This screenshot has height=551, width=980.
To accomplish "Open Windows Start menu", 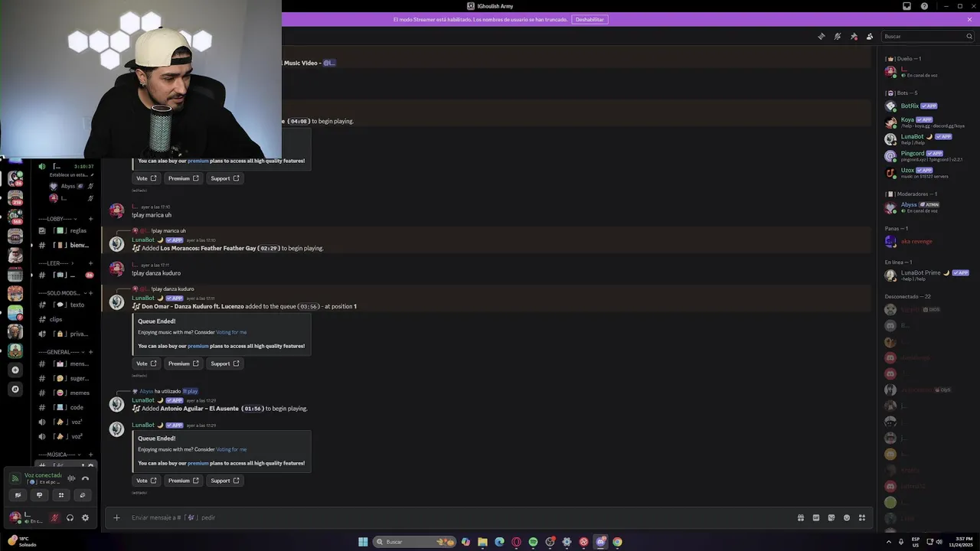I will [363, 542].
